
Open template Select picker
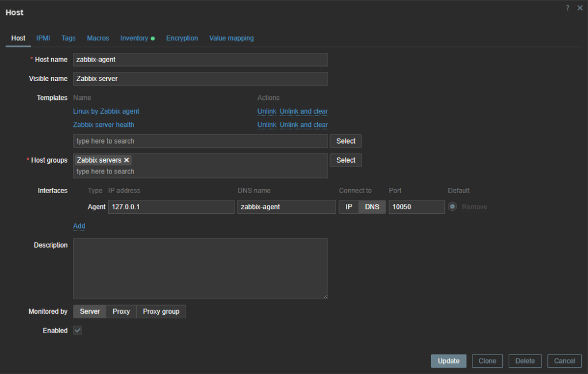[x=345, y=141]
